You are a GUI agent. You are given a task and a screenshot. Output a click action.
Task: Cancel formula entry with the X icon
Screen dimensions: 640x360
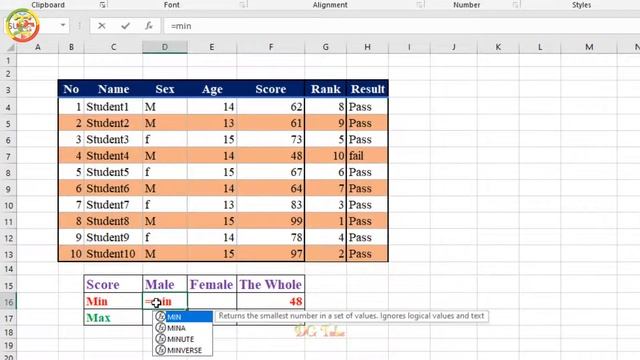point(102,26)
